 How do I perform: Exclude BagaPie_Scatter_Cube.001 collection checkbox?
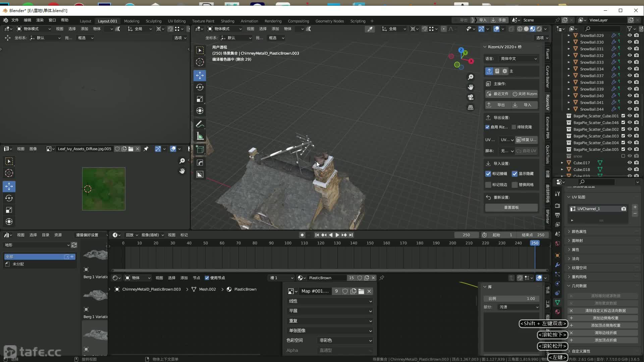(623, 116)
